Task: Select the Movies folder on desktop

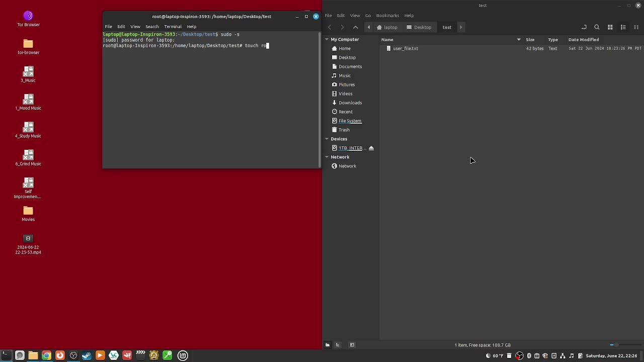Action: pos(28,213)
